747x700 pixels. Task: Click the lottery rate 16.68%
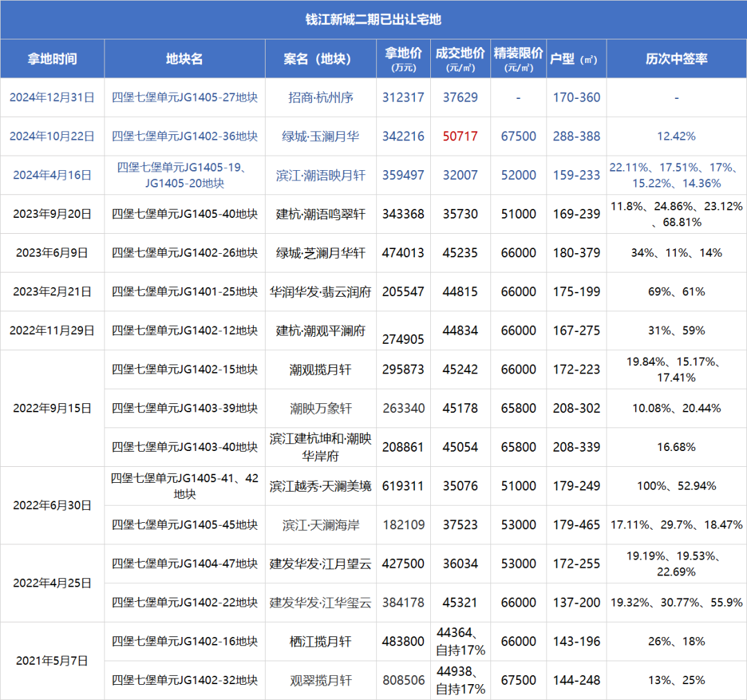pos(676,447)
